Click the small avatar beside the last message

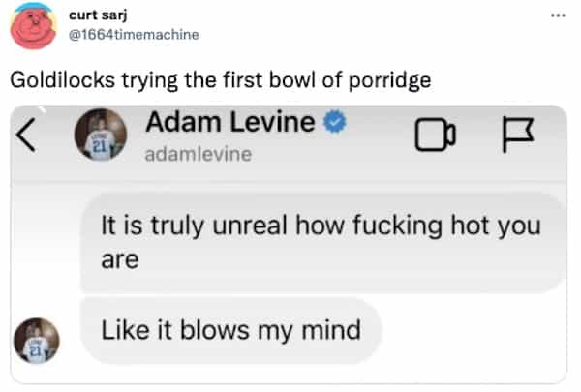tap(35, 341)
